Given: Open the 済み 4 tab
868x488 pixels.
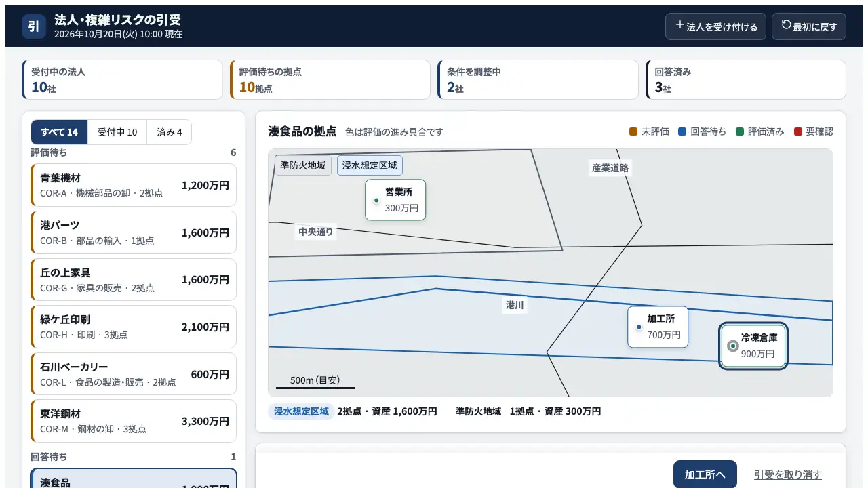Looking at the screenshot, I should [x=170, y=132].
